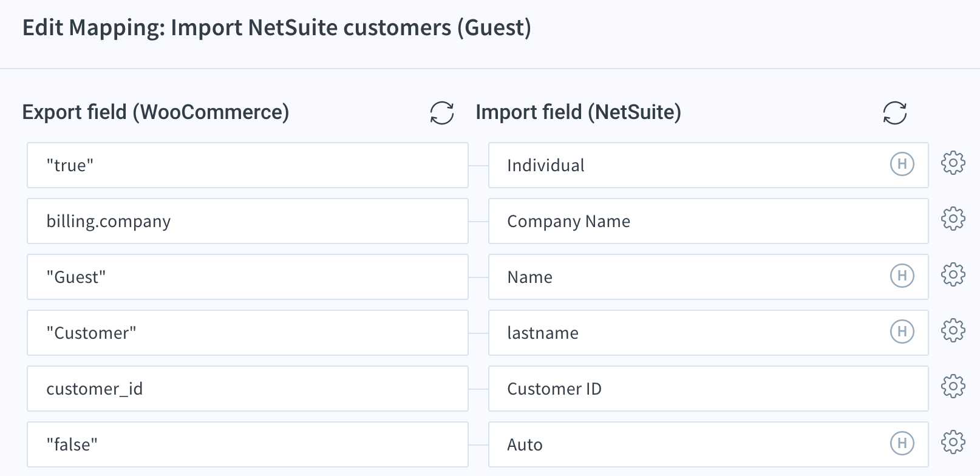
Task: Click hard-coded H badge in Auto field
Action: 902,443
